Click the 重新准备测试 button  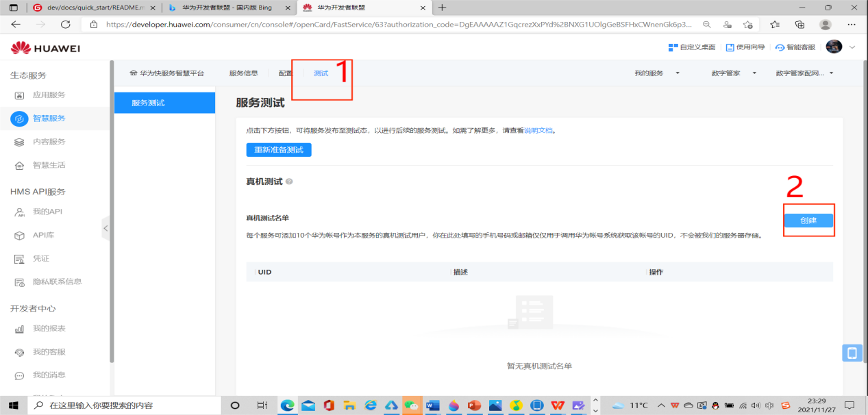click(279, 149)
